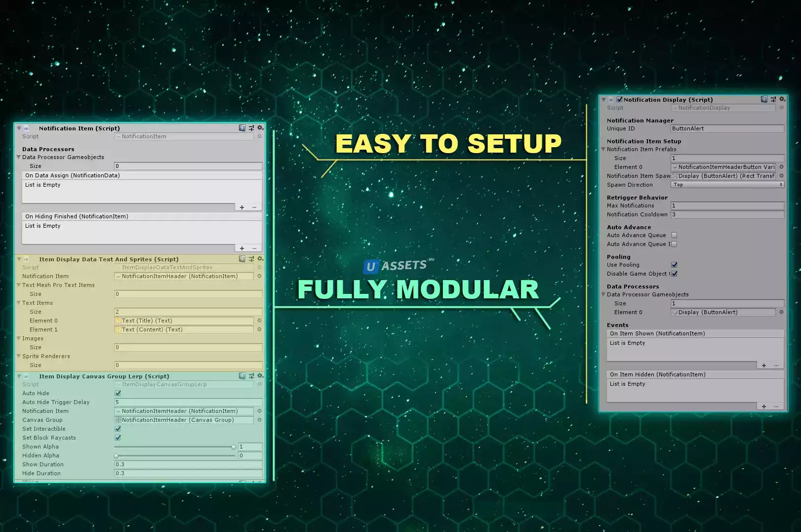Collapse Data Processor Gameobjects in Notification Display
Viewport: 801px width, 532px height.
(x=603, y=294)
